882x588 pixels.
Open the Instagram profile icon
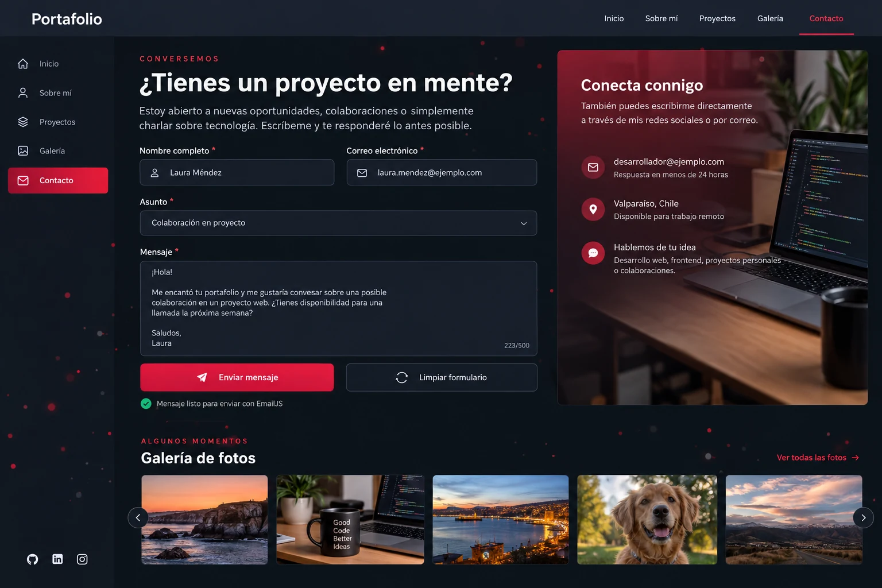tap(82, 559)
